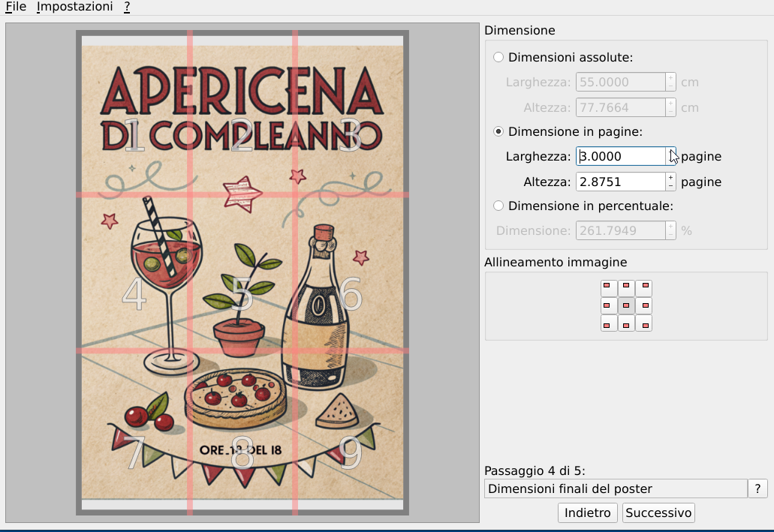The width and height of the screenshot is (774, 532).
Task: Click the Altezza pages input field
Action: point(619,182)
